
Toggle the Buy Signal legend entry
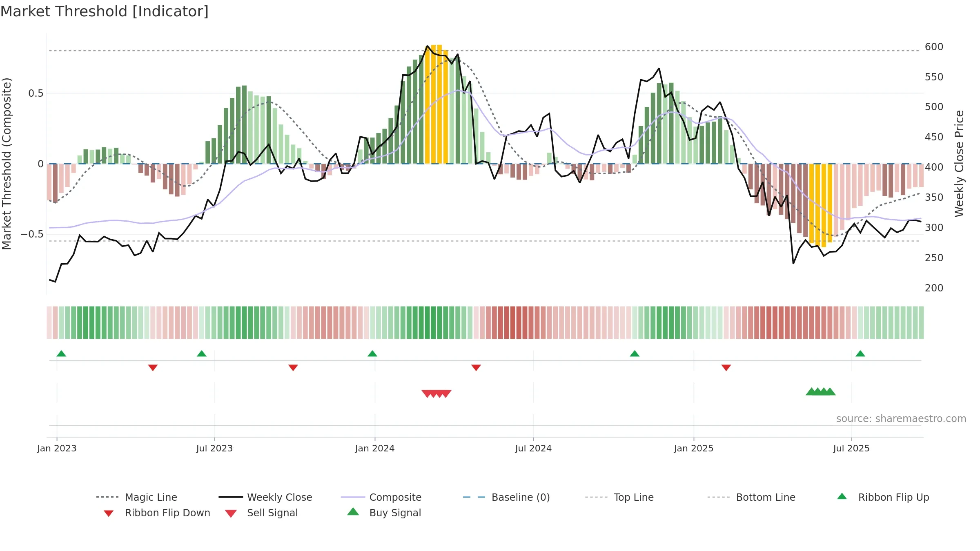tap(384, 513)
